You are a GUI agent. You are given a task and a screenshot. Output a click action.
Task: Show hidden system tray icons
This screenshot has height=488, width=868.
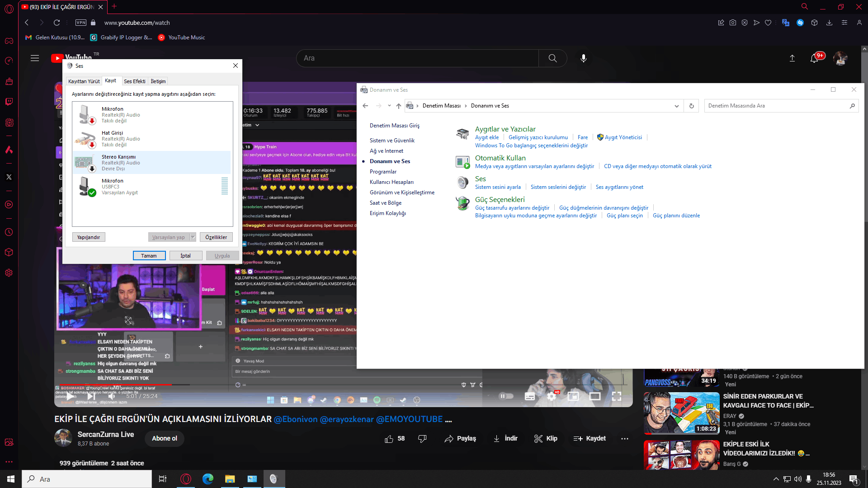pyautogui.click(x=776, y=479)
